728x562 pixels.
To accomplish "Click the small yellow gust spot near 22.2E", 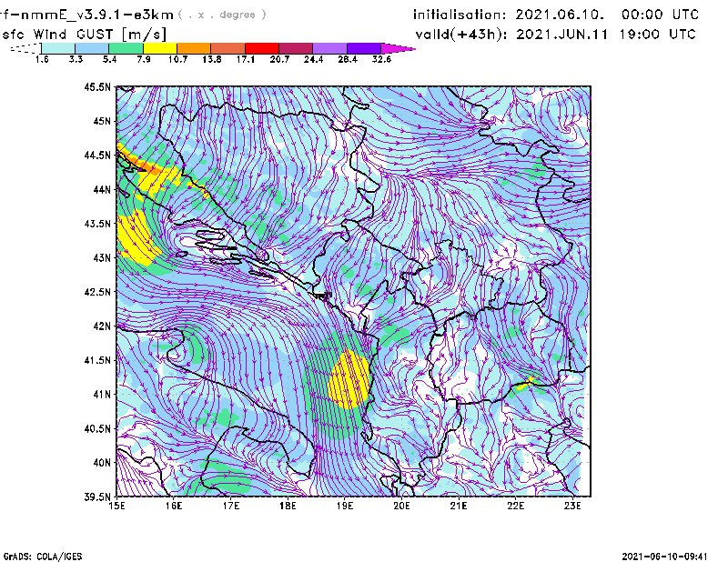I will pyautogui.click(x=527, y=384).
